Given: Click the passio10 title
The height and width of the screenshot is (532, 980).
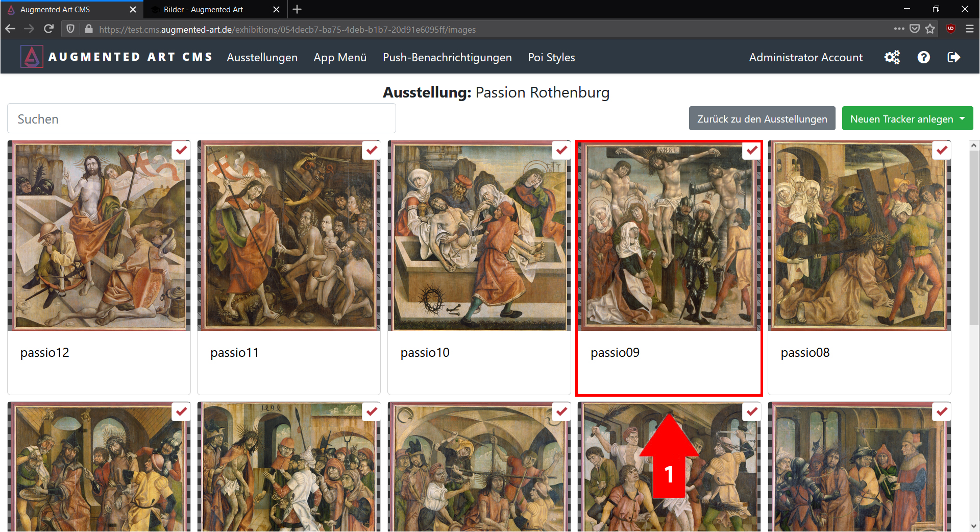Looking at the screenshot, I should pos(425,353).
